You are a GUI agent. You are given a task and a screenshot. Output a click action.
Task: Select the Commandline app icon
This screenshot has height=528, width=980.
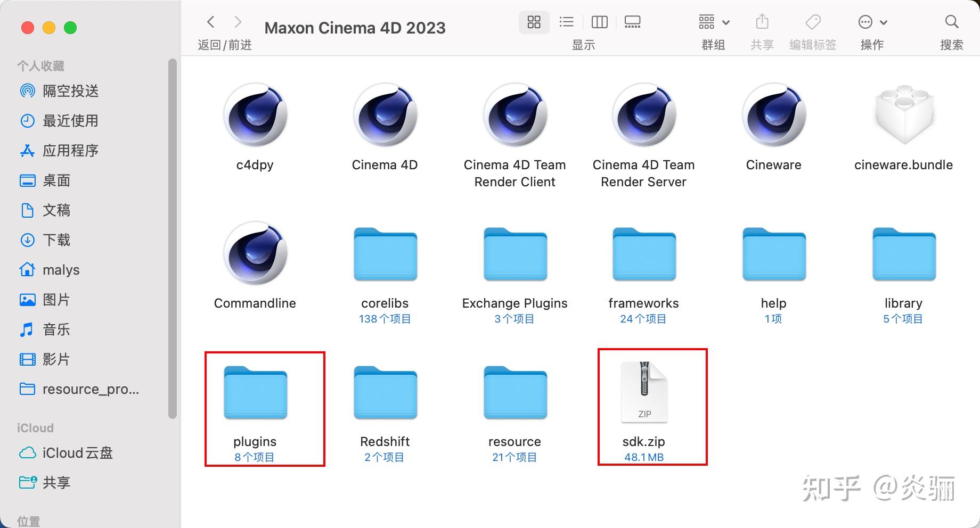coord(255,254)
